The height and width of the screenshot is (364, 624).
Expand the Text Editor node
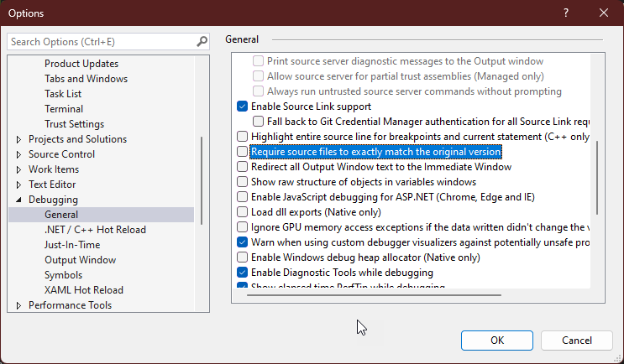(x=18, y=185)
